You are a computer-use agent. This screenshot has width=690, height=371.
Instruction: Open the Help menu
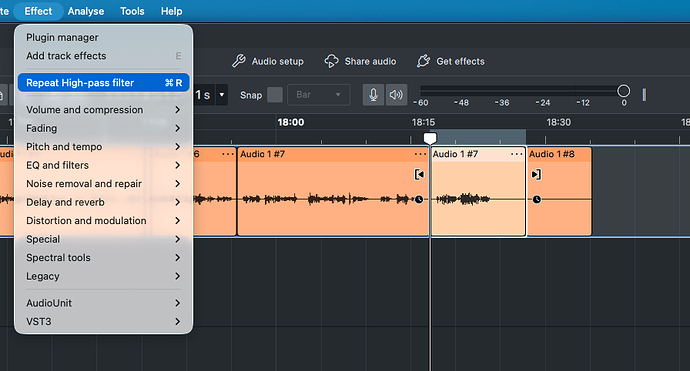[171, 11]
